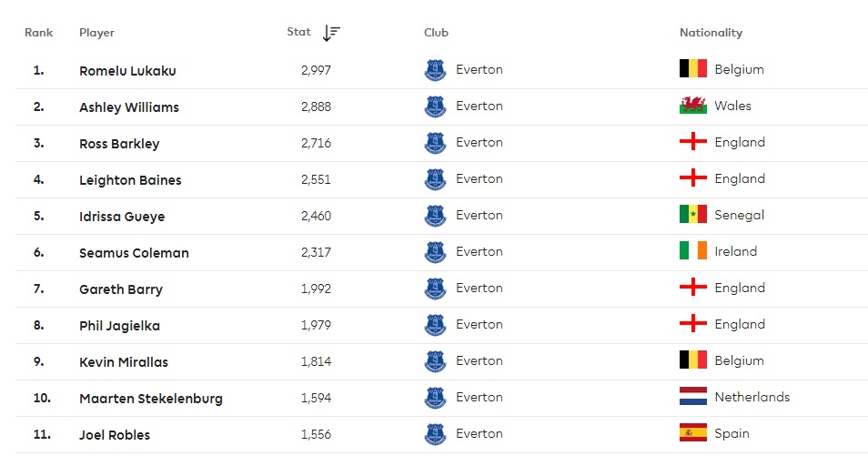Click the Stat column header
Viewport: 868px width, 456px height.
298,32
